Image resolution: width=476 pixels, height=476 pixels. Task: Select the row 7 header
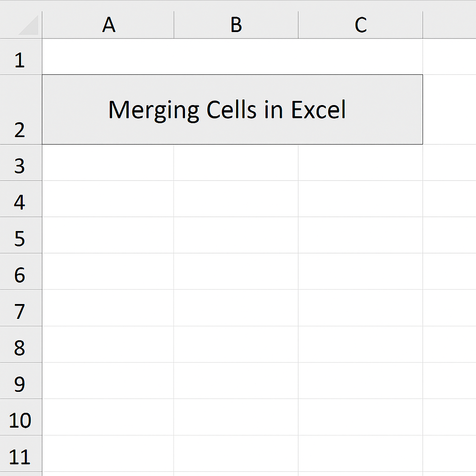(20, 311)
